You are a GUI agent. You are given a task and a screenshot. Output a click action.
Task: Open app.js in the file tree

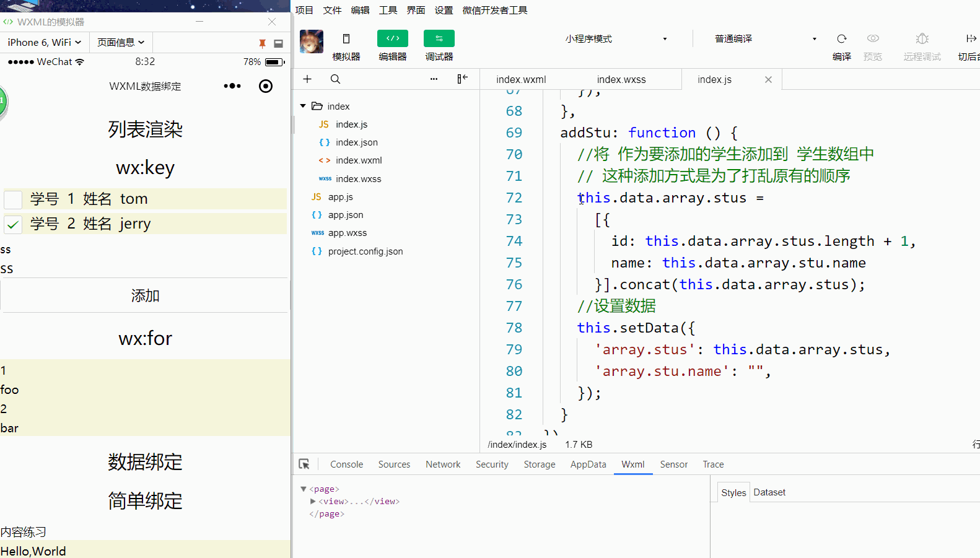click(x=340, y=197)
